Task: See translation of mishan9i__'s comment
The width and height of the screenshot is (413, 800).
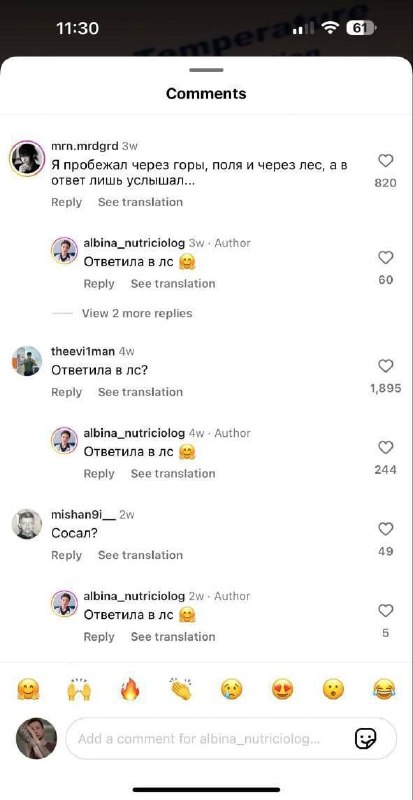Action: [140, 555]
